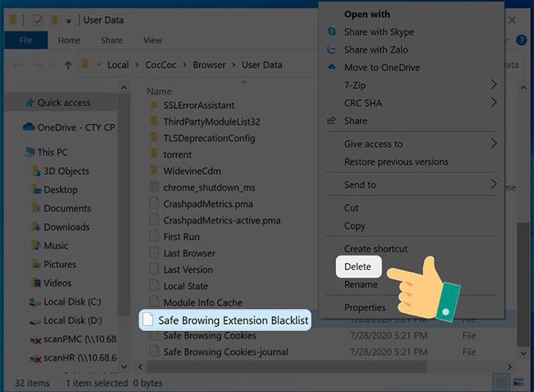
Task: Click the Properties checkmark quick access icon
Action: (x=38, y=21)
